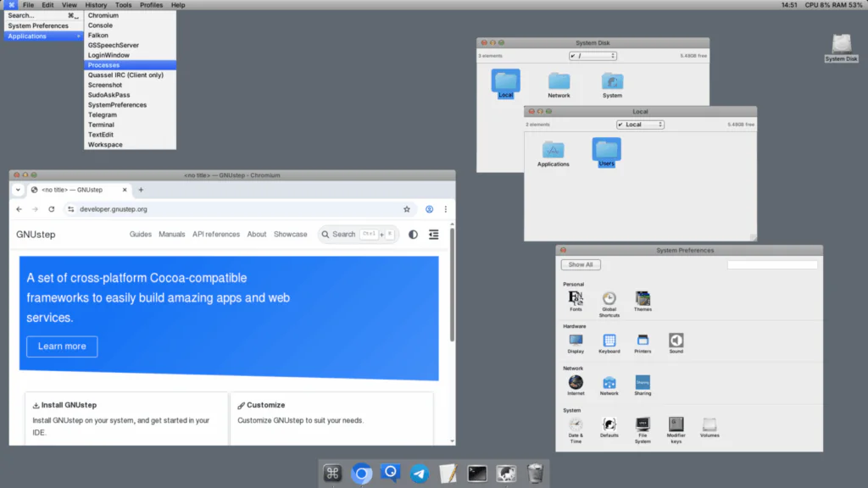Launch Telegram from the dock
This screenshot has width=868, height=488.
[x=419, y=474]
